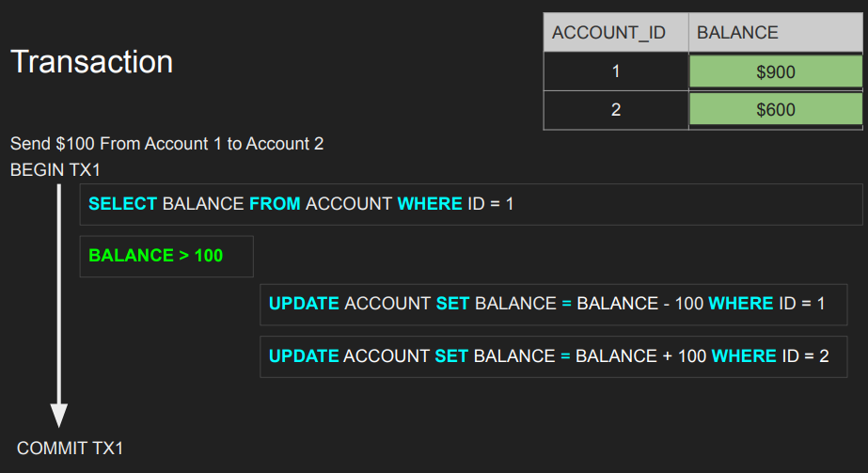Image resolution: width=868 pixels, height=473 pixels.
Task: Click the SELECT BALANCE query box
Action: coord(471,204)
